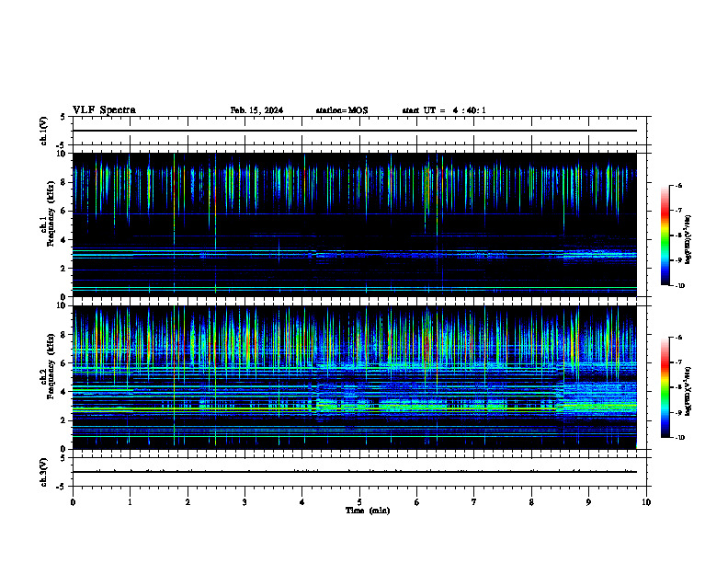Click the "2" tick on time axis
728x563 pixels.
(188, 502)
